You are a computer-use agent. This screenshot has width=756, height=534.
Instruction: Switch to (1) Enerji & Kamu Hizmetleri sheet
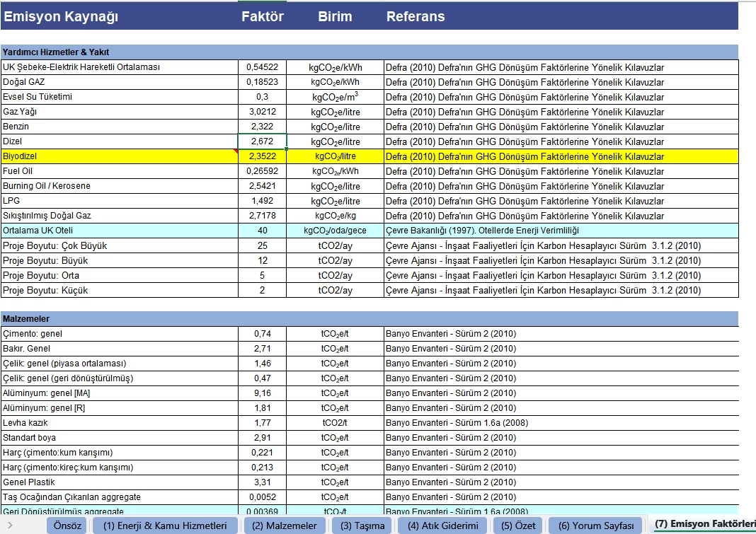[x=165, y=526]
